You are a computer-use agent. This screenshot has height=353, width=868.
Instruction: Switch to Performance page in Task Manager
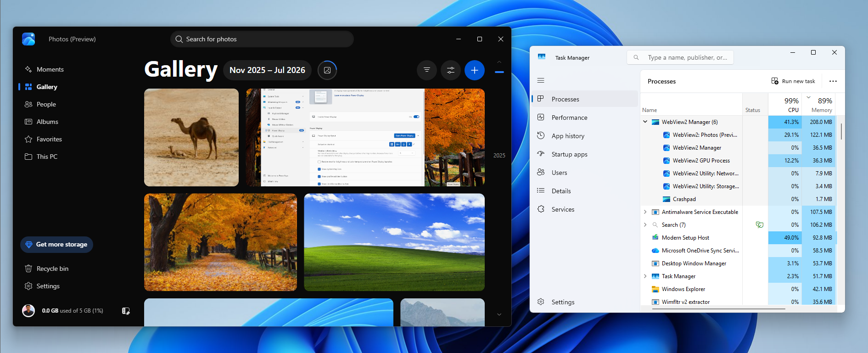coord(585,118)
